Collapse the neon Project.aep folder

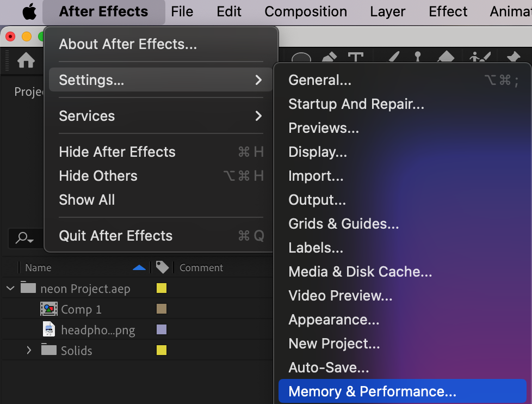[x=10, y=289]
